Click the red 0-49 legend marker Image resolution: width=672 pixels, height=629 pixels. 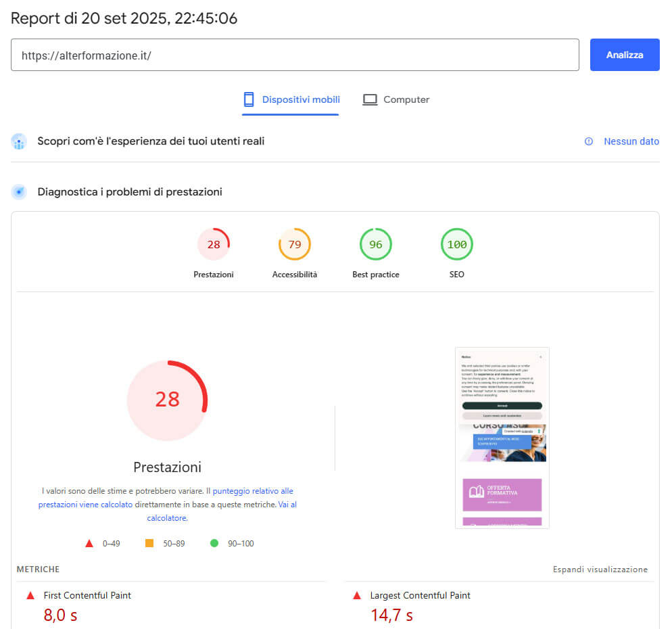click(89, 543)
